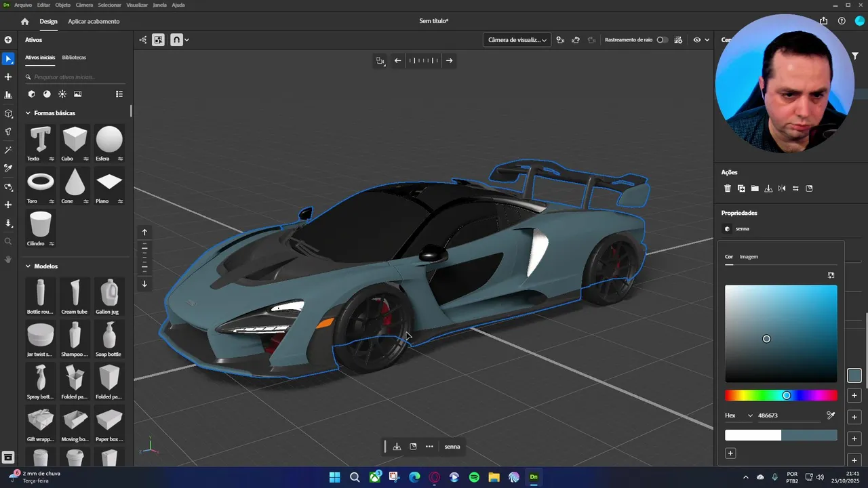Viewport: 868px width, 488px height.
Task: Open snapping options chevron beside magnet
Action: [186, 40]
